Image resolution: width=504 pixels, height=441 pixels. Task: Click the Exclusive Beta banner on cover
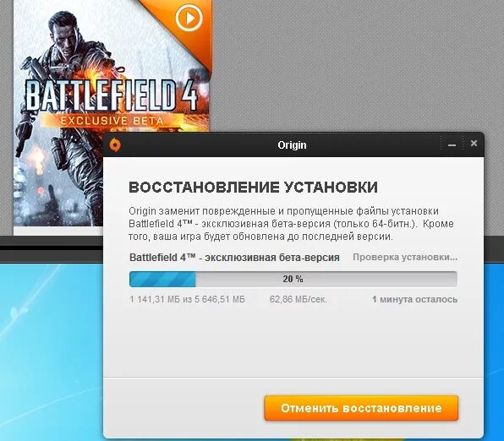(112, 121)
